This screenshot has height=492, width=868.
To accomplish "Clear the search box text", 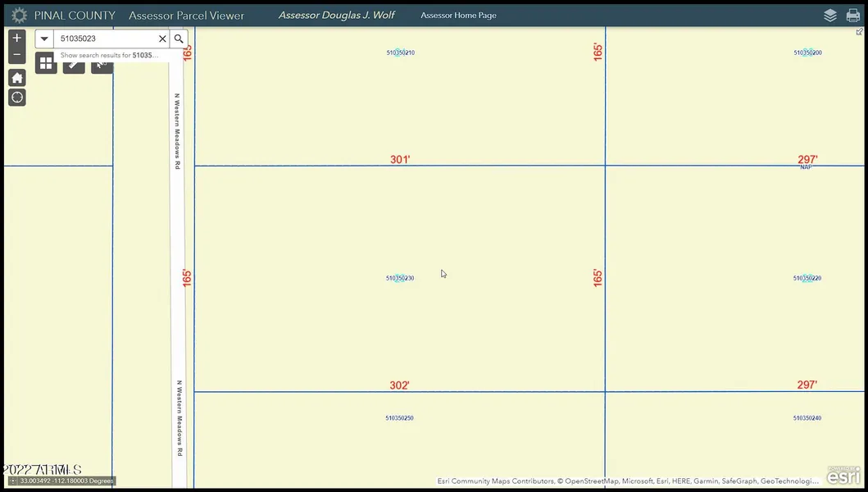I will (x=162, y=39).
